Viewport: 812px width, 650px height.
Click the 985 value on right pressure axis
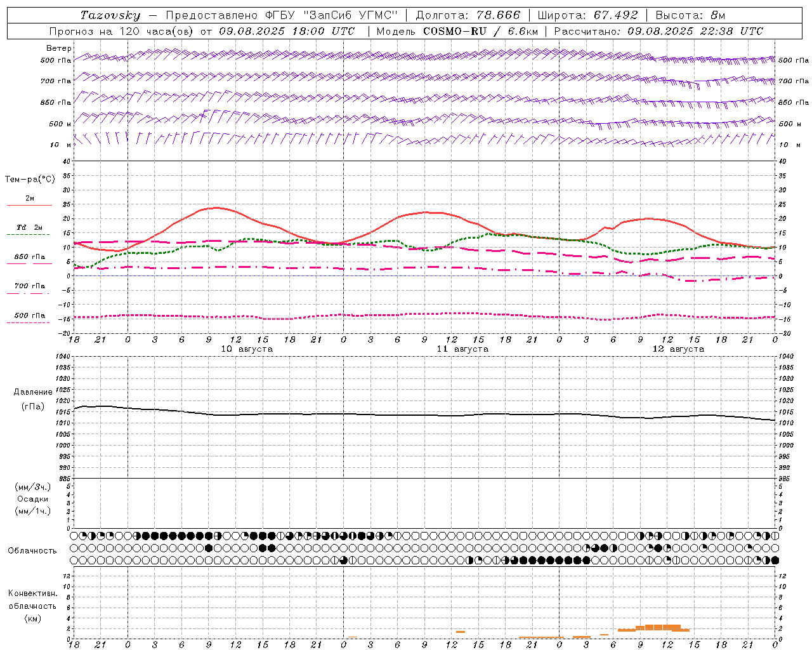785,479
